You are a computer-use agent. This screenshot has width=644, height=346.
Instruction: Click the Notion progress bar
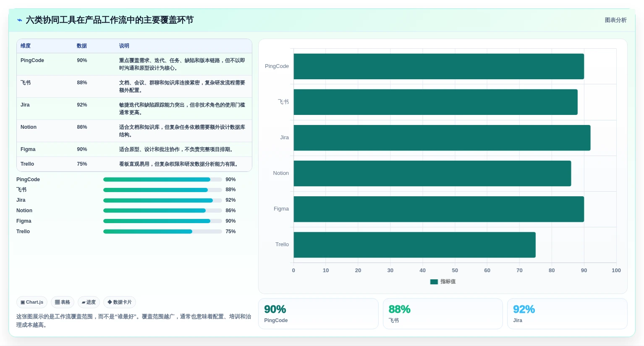point(162,211)
